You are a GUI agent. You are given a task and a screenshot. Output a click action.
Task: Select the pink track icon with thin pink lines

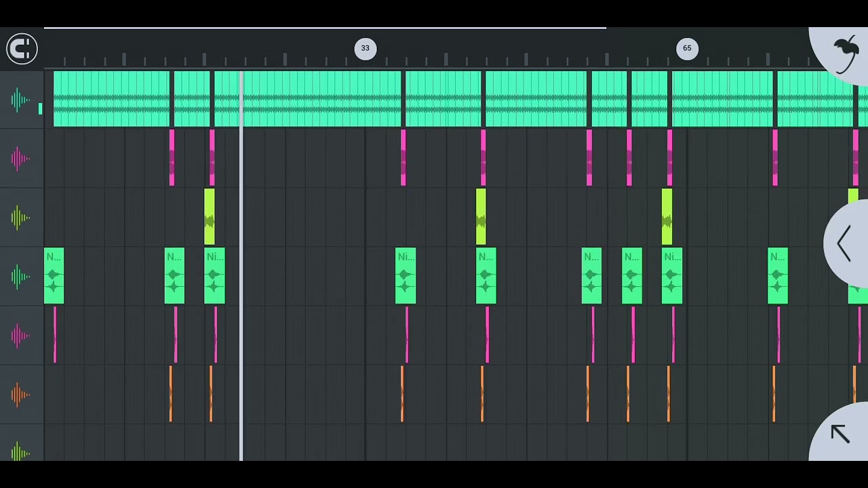click(20, 335)
